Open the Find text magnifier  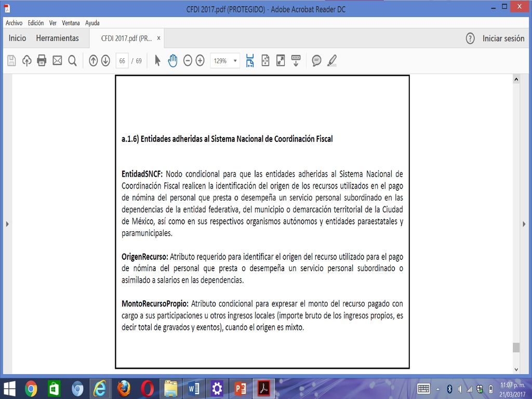click(72, 61)
